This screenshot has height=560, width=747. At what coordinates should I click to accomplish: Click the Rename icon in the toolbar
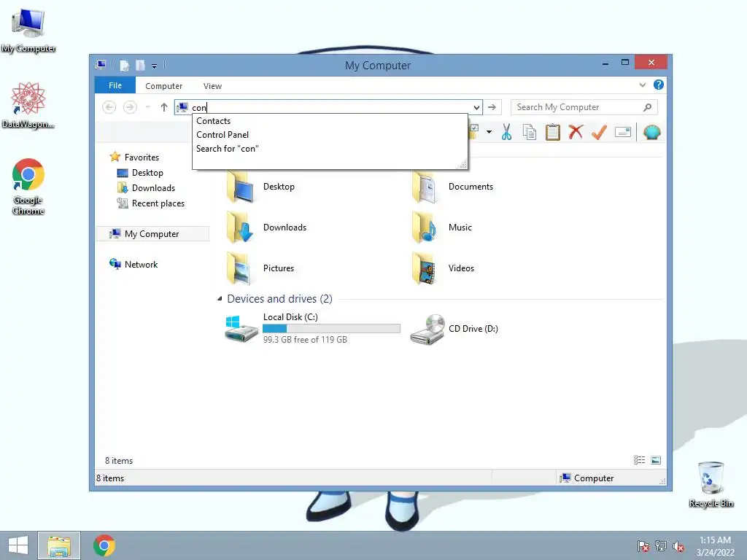click(x=623, y=132)
